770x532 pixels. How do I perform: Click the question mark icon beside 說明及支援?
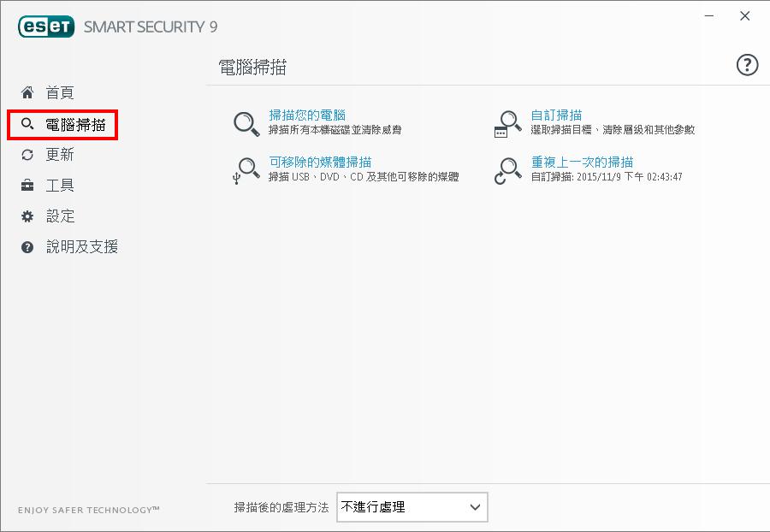tap(27, 247)
